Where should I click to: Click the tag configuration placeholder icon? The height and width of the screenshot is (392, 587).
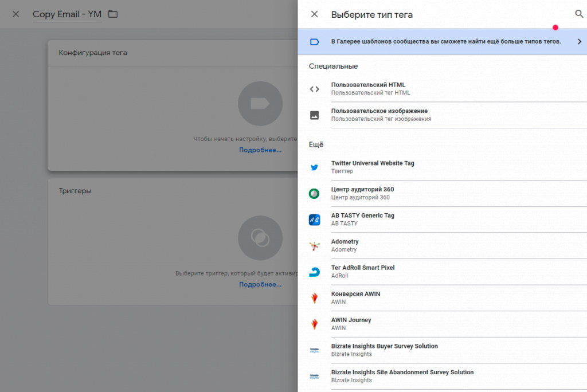click(x=260, y=104)
